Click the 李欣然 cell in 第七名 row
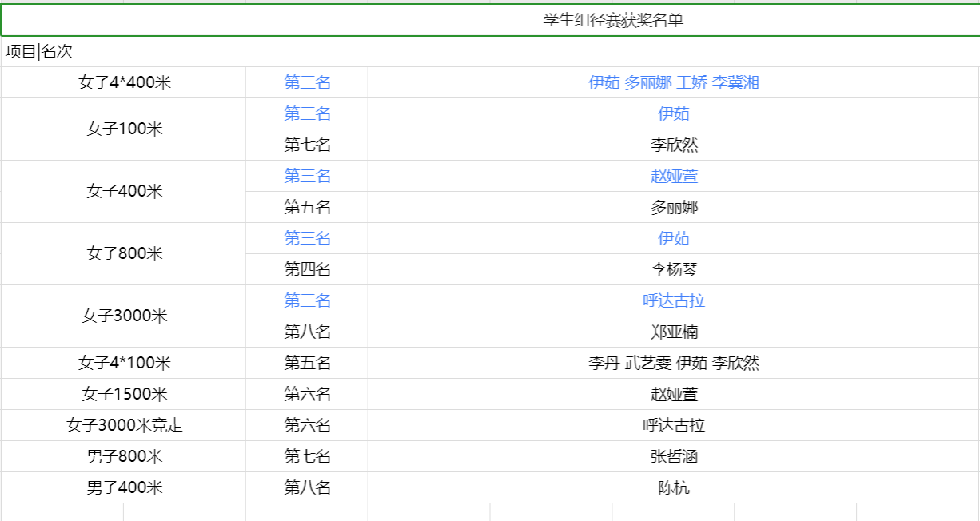This screenshot has width=980, height=521. click(673, 145)
